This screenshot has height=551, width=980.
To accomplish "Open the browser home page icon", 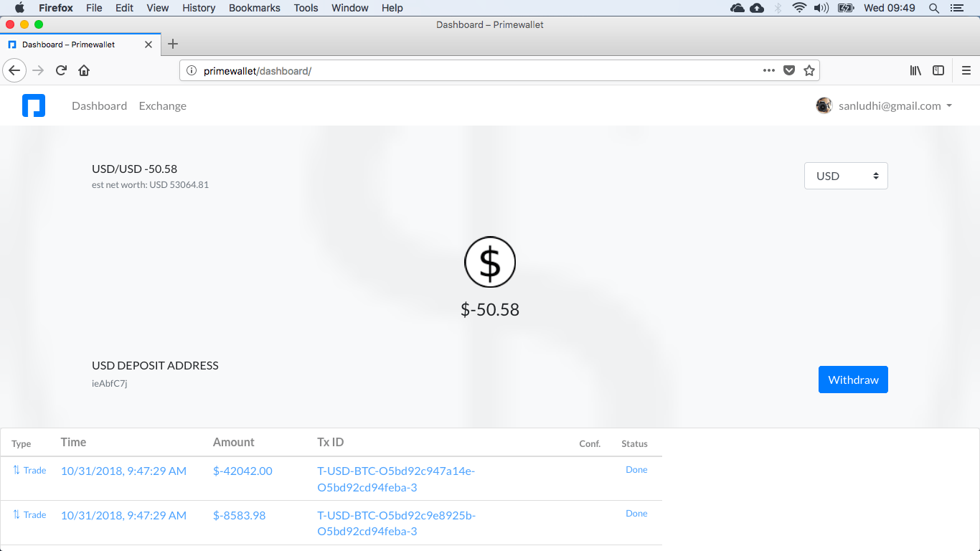I will 84,70.
